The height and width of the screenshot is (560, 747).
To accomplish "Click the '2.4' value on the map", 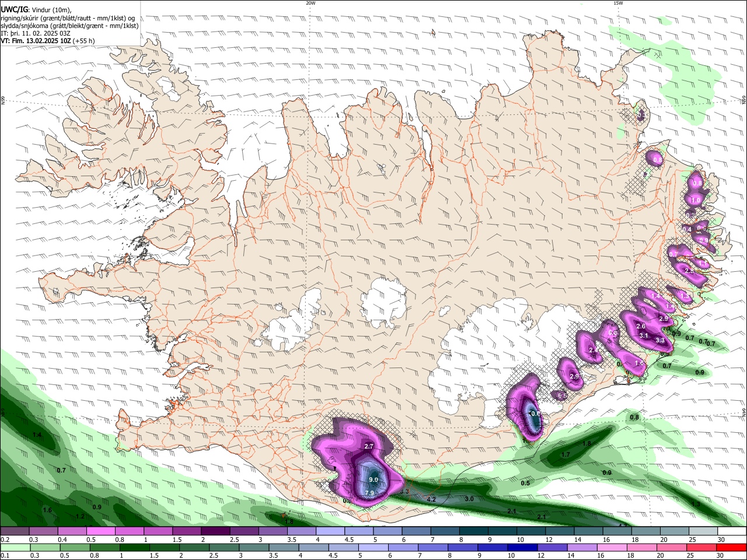I will pyautogui.click(x=594, y=350).
